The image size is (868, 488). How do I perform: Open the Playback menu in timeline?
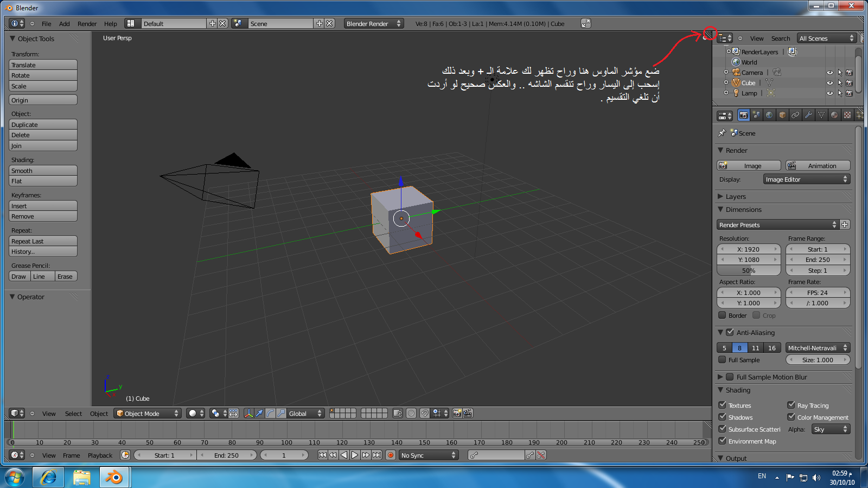[100, 455]
